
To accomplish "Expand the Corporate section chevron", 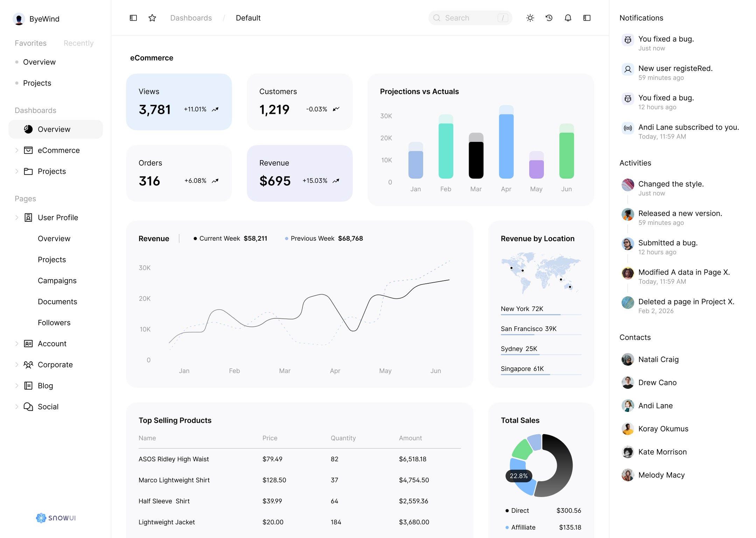I will pyautogui.click(x=16, y=365).
